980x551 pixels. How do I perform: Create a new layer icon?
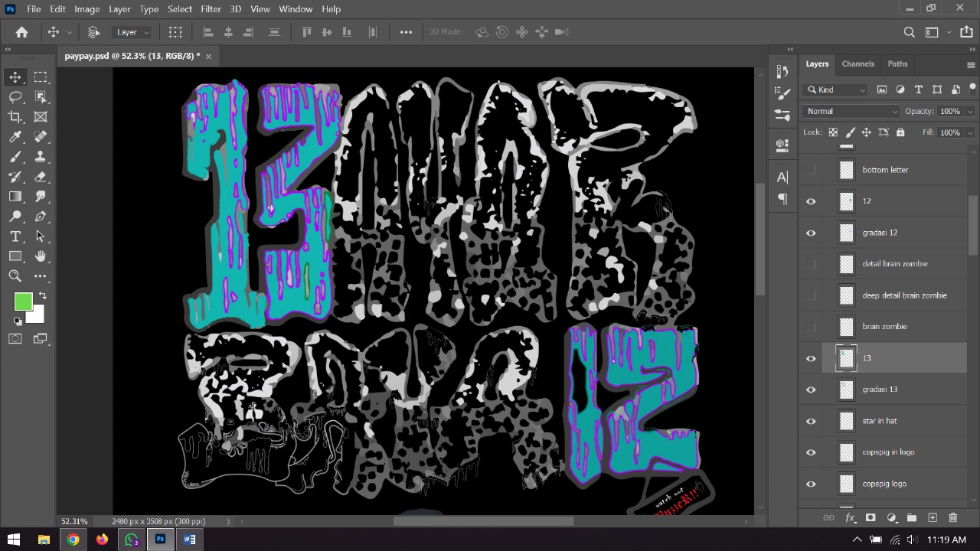tap(933, 518)
